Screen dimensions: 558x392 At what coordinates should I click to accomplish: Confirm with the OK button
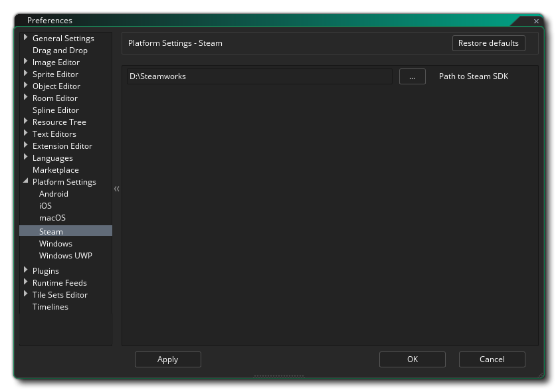pyautogui.click(x=412, y=359)
